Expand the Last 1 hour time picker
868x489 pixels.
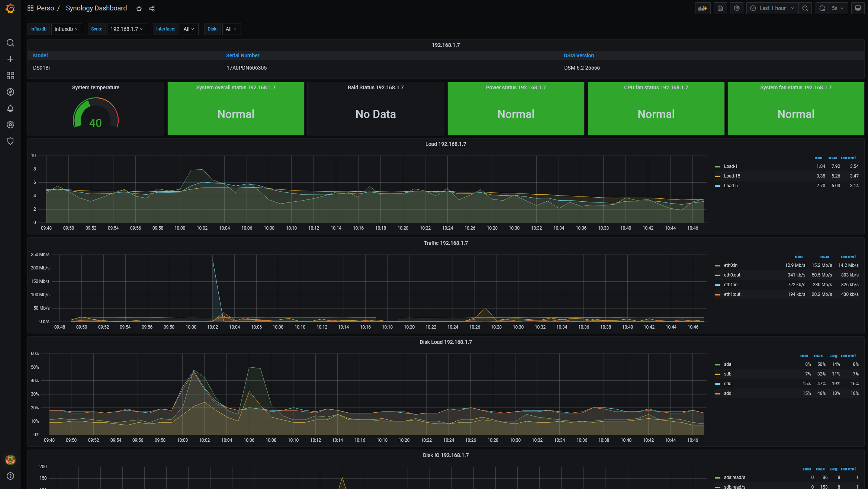(772, 8)
